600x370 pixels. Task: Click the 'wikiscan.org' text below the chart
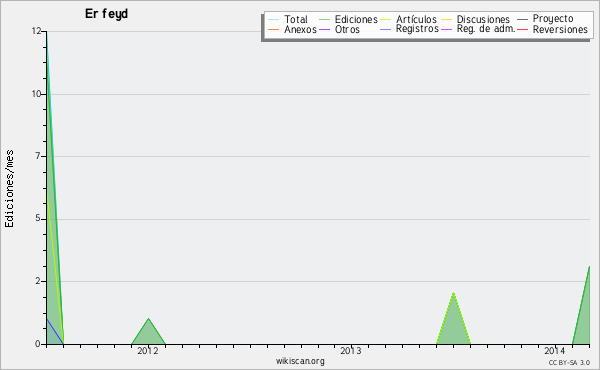[300, 361]
